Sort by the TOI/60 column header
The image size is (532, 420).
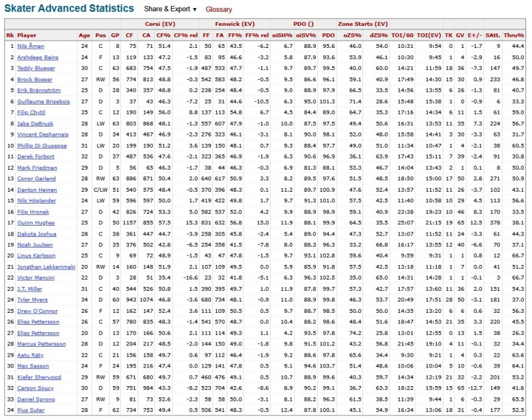tap(405, 35)
